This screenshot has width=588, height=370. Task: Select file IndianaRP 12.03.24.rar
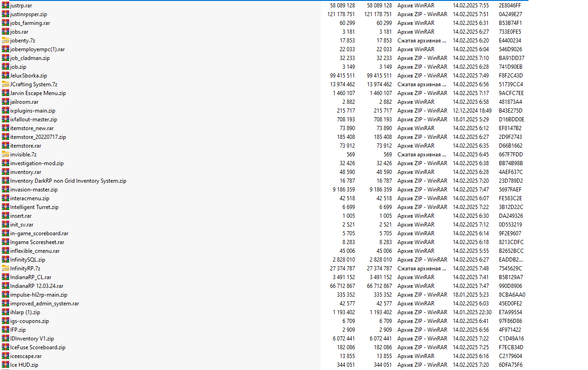point(37,286)
